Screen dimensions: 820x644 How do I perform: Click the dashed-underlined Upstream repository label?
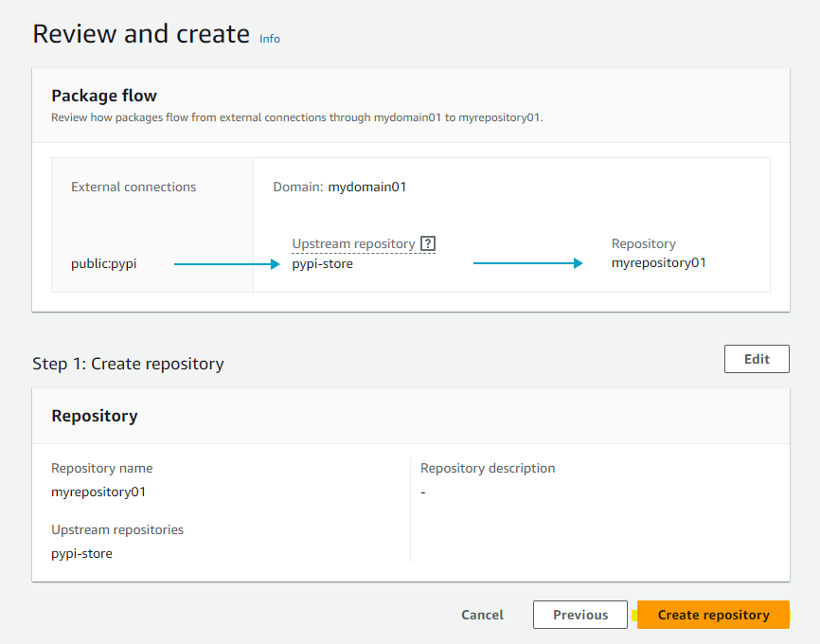coord(353,243)
